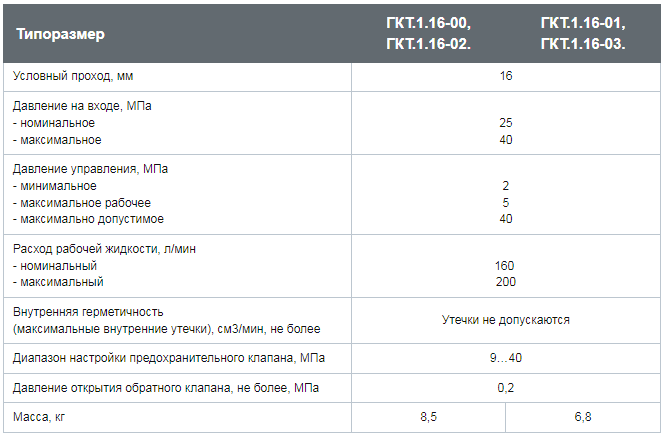Screen dimensions: 669x442
Task: Select the ГКТ.1.16-01, ГКТ.1.16-03 column header
Action: (583, 33)
